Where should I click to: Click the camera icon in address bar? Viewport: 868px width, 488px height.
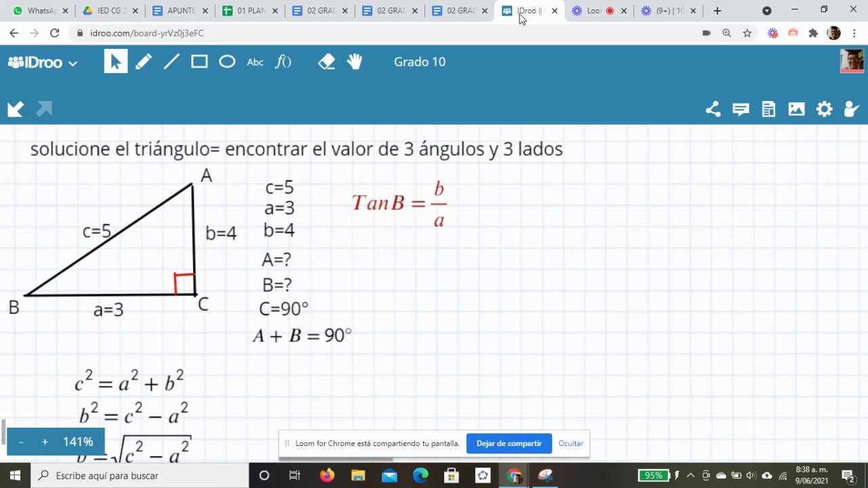707,33
